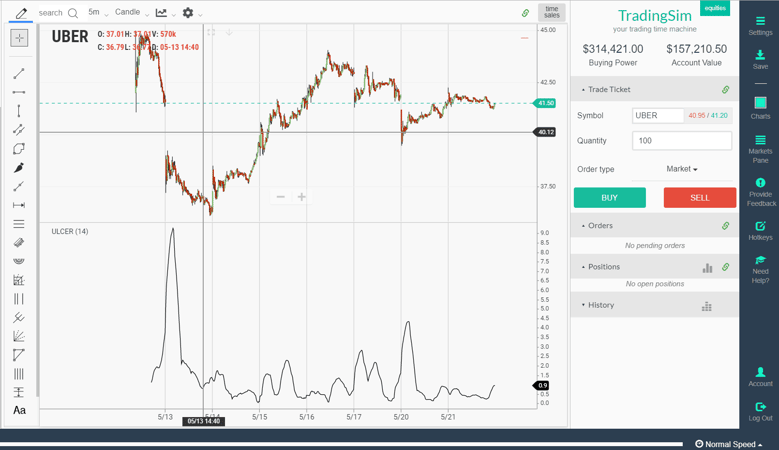Open the Candle chart type dropdown
The height and width of the screenshot is (450, 779).
(x=131, y=12)
